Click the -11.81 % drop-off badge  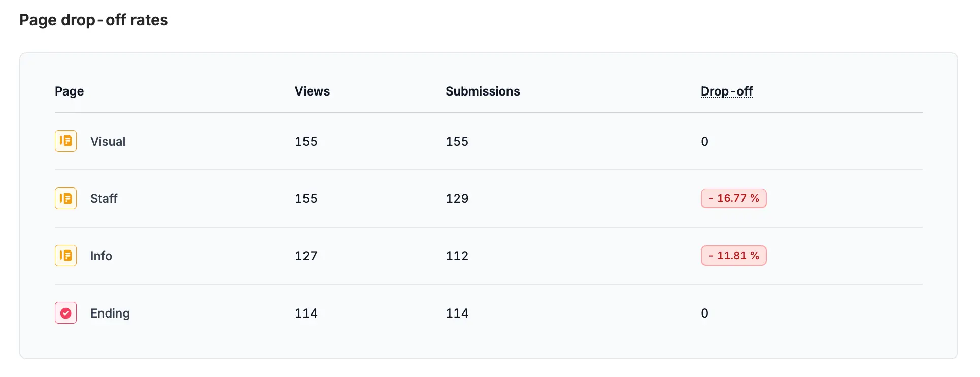pyautogui.click(x=733, y=256)
